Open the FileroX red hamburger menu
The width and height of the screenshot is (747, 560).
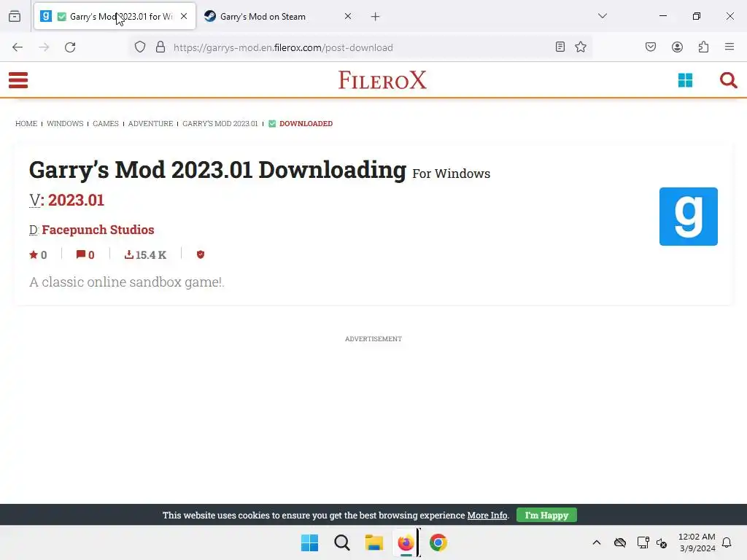18,80
